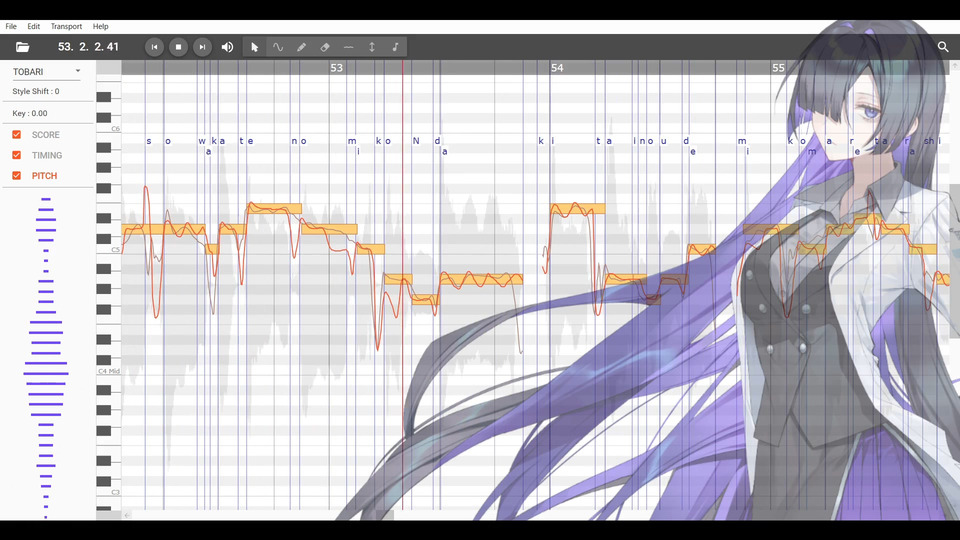Click the magnifier search icon
Viewport: 960px width, 540px height.
click(x=943, y=47)
